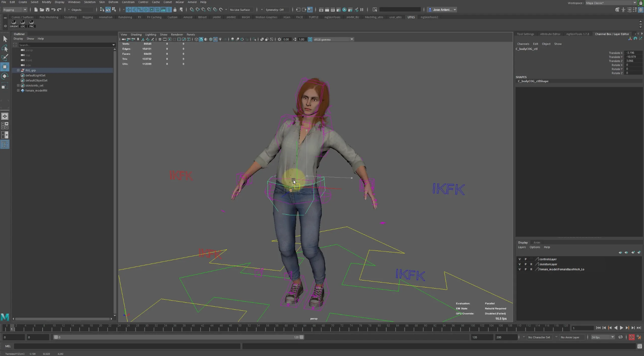Go to end of playback range
Viewport: 644px width, 356px height.
point(639,328)
